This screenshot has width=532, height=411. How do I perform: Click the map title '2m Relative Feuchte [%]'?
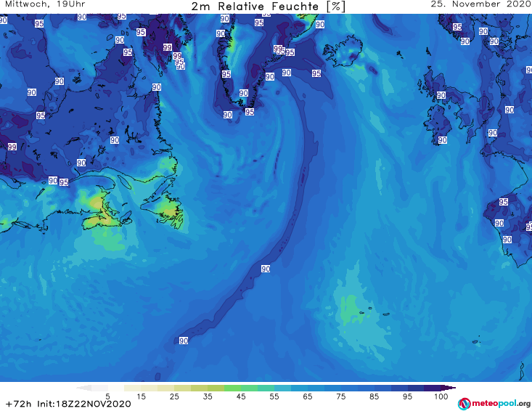(x=269, y=7)
